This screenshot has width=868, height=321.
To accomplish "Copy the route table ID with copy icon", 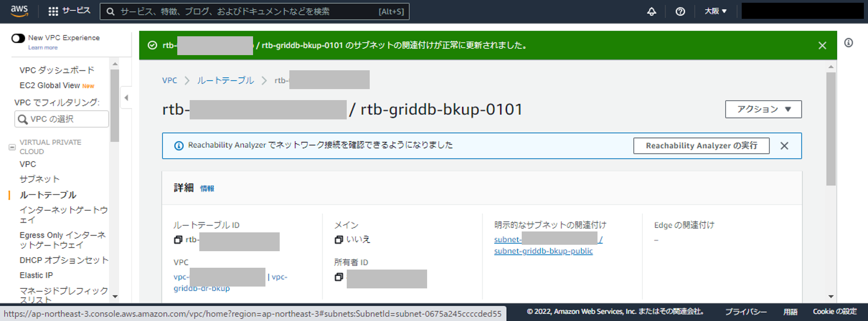I will [x=178, y=240].
